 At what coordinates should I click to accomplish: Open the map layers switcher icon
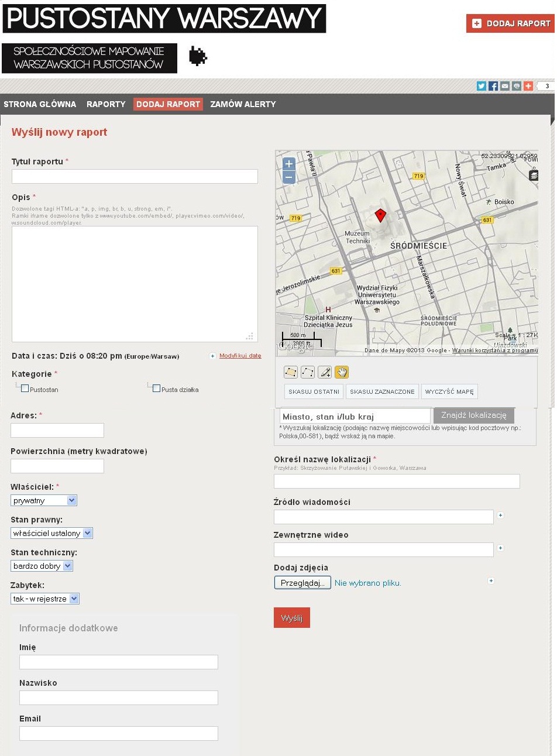[x=533, y=176]
